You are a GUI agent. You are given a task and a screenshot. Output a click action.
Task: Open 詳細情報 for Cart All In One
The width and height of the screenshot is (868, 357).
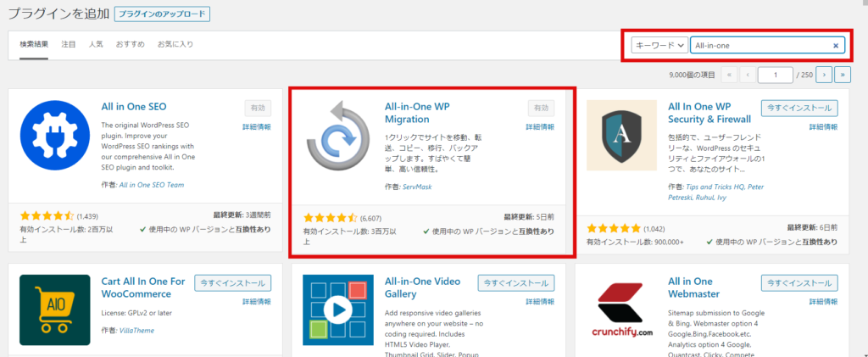pos(257,302)
